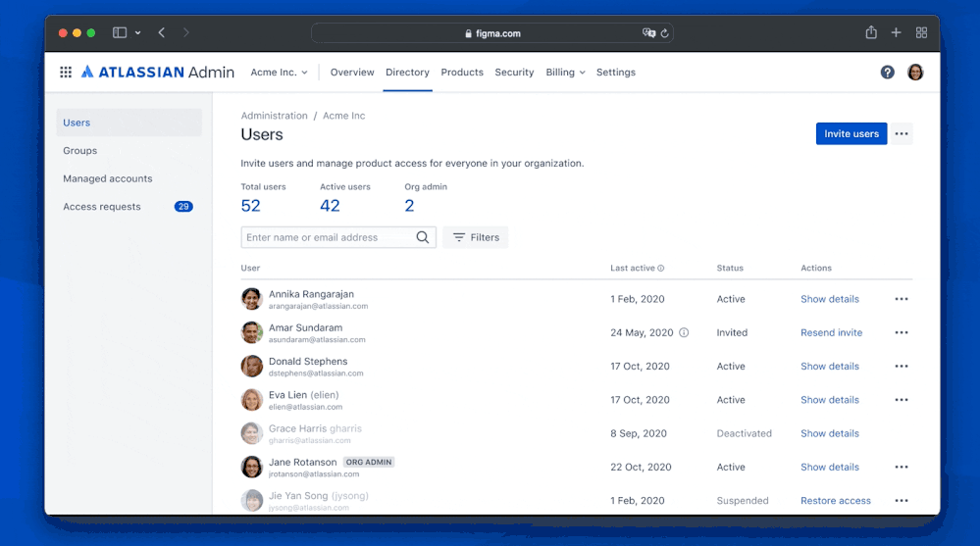Open more actions for Donald Stephens
The height and width of the screenshot is (546, 980).
click(902, 366)
